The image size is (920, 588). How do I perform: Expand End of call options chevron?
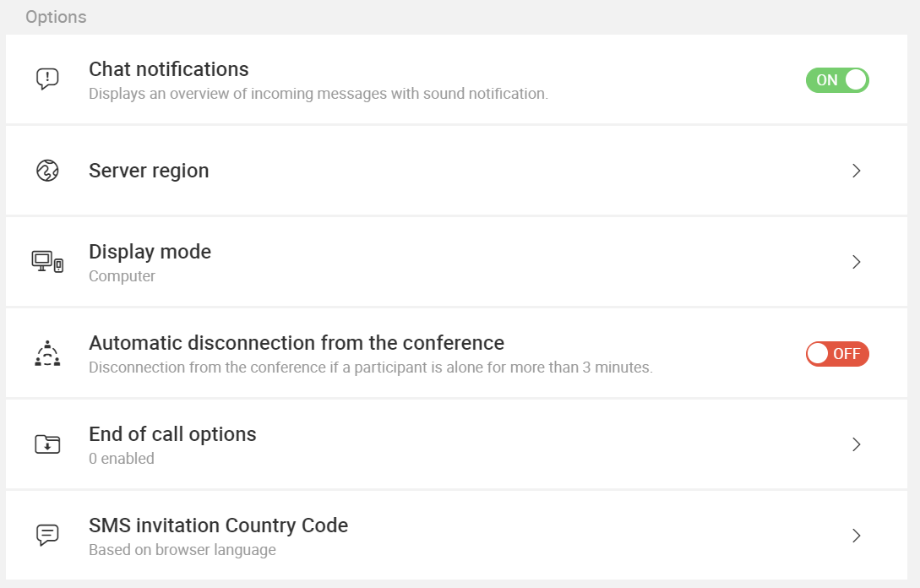[x=857, y=444]
